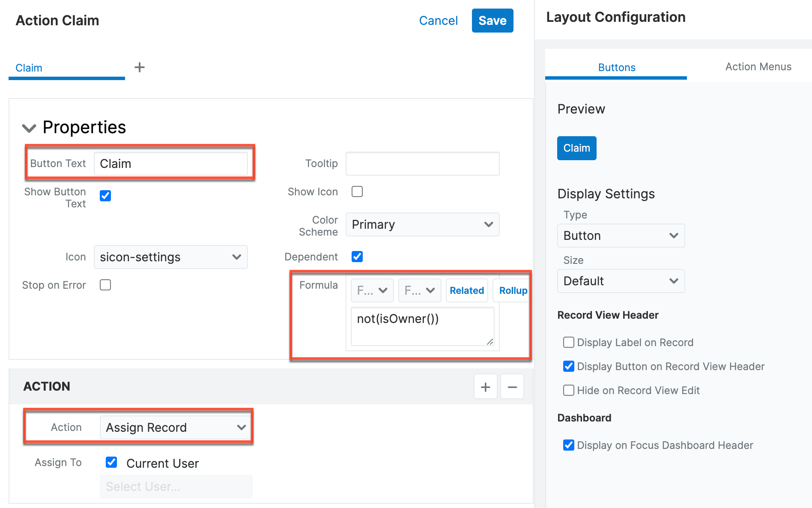
Task: Switch to the Action Menus tab
Action: click(x=758, y=67)
